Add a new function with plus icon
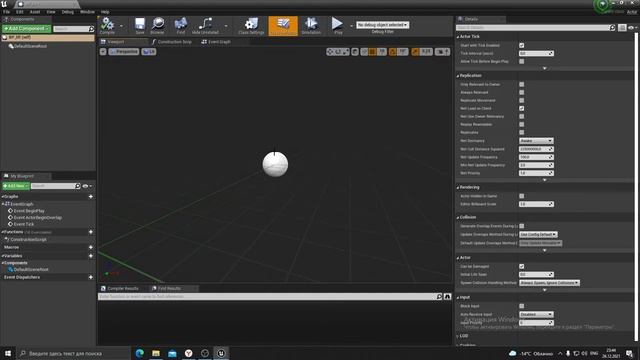The image size is (640, 360). point(91,232)
